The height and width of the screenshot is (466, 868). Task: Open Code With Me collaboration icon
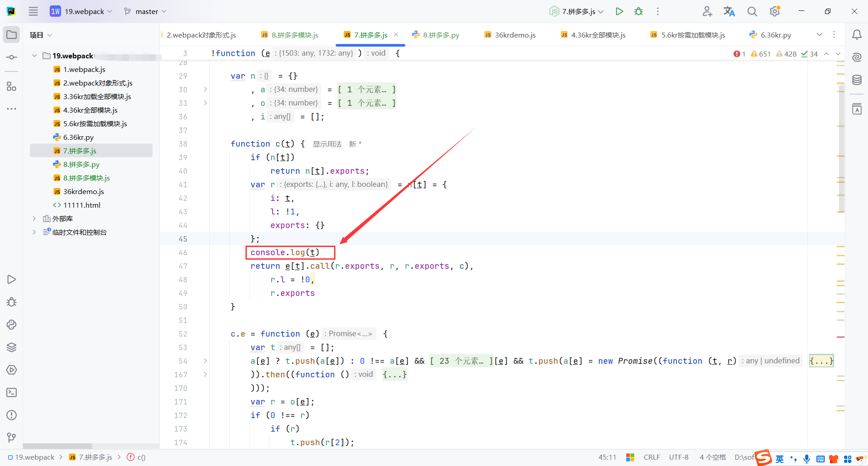pos(708,11)
